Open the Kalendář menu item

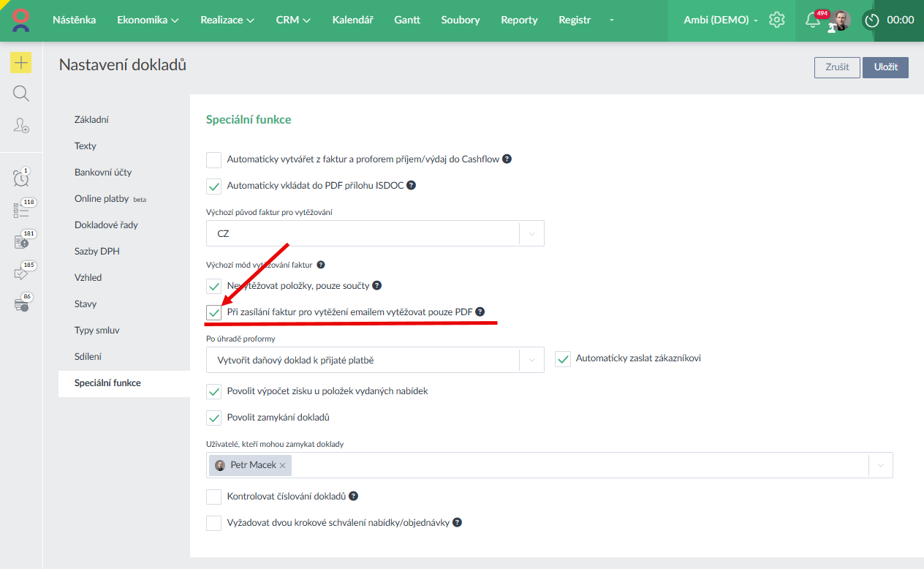pos(352,20)
